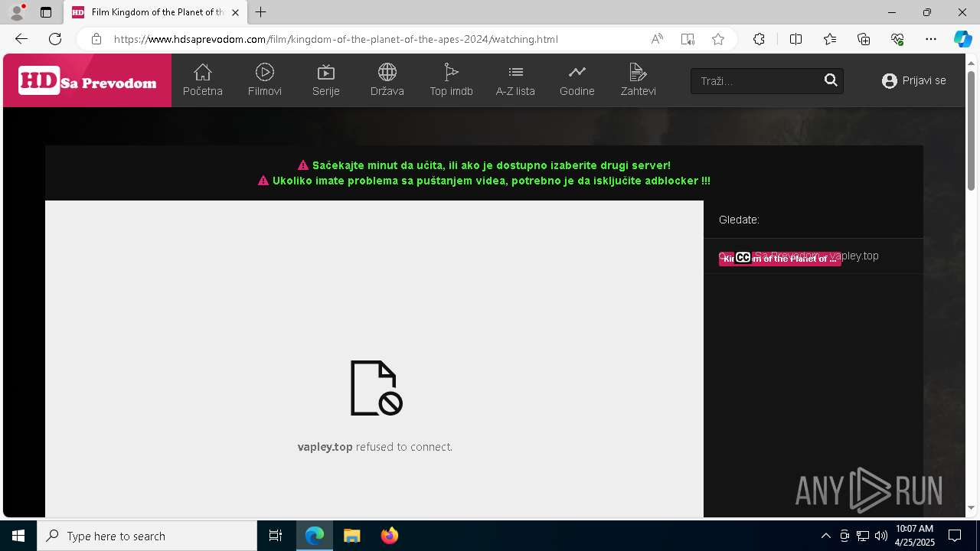Open the notification center icon
Viewport: 980px width, 551px height.
[955, 536]
